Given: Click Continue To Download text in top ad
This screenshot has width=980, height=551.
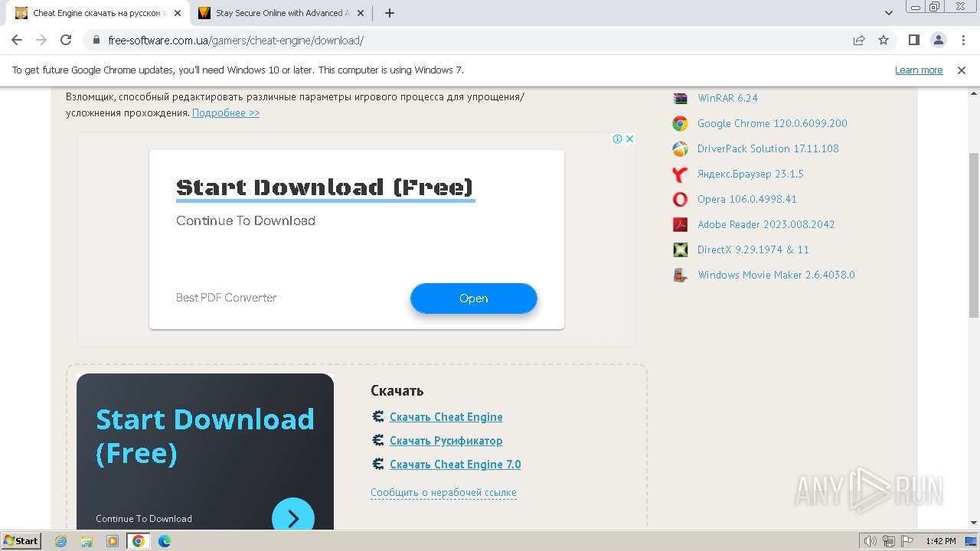Looking at the screenshot, I should point(246,220).
